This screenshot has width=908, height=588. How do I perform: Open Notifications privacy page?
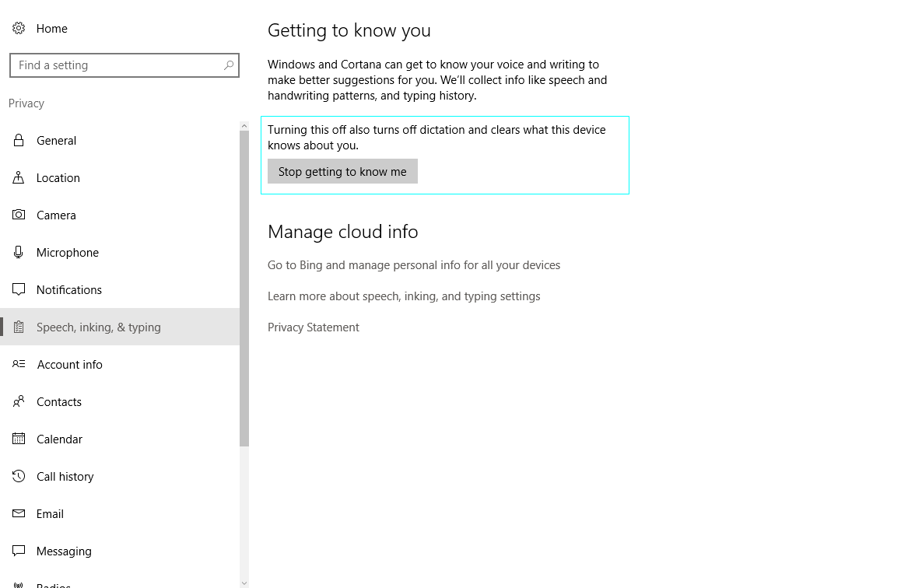click(120, 289)
